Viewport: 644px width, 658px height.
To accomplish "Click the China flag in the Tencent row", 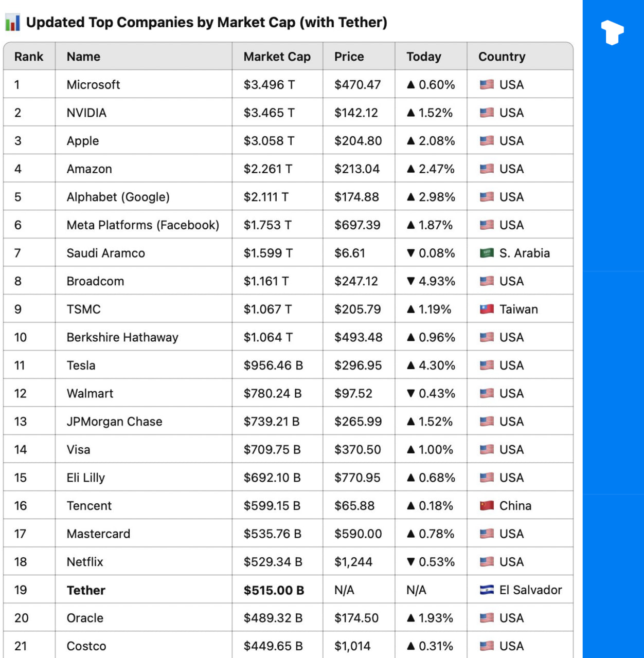I will tap(487, 505).
